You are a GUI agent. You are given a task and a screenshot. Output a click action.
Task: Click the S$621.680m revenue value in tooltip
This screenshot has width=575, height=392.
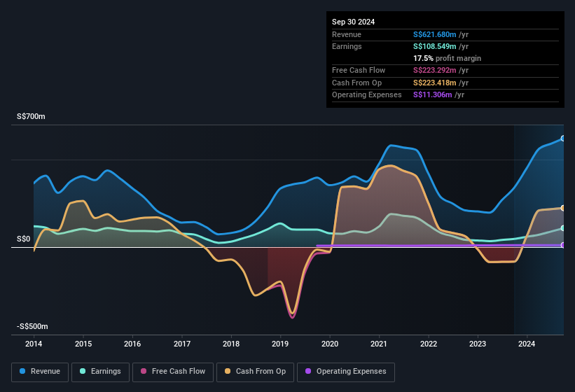pos(439,34)
